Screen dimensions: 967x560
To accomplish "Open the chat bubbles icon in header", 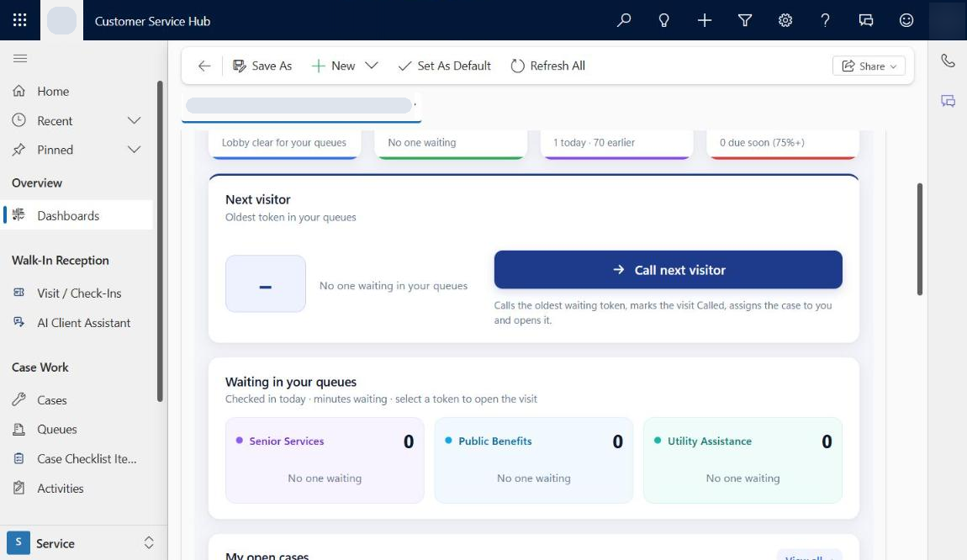I will (x=866, y=20).
